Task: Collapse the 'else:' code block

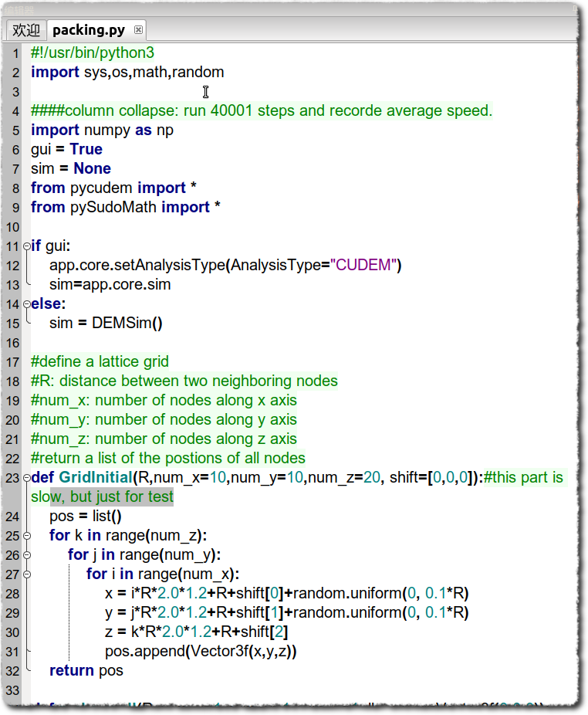Action: pyautogui.click(x=27, y=304)
